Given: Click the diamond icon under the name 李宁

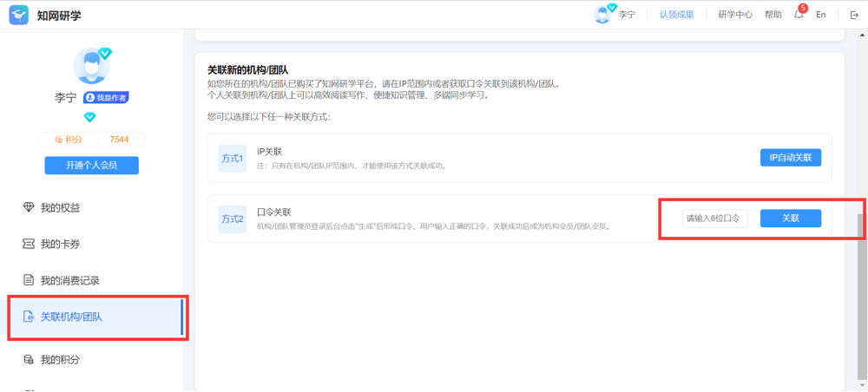Looking at the screenshot, I should click(x=89, y=117).
